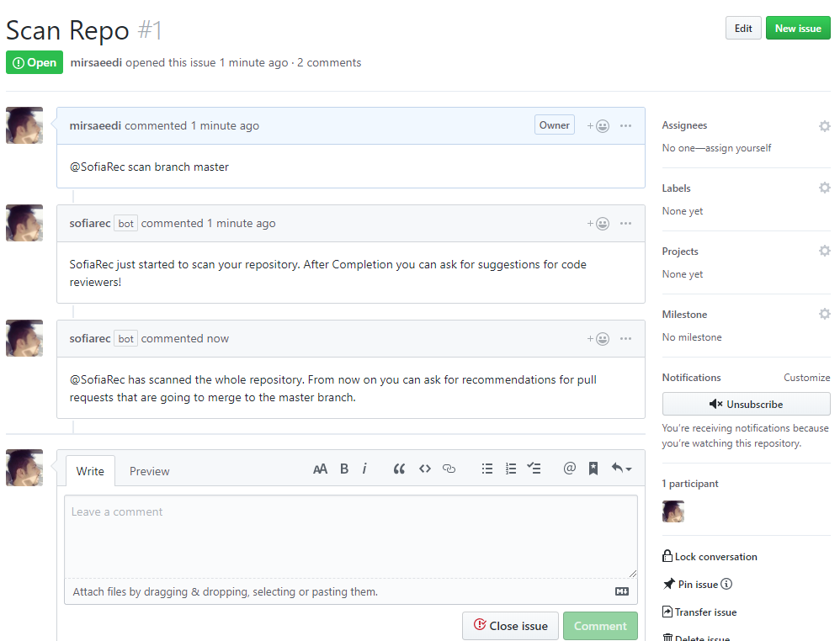Switch to the Write tab
Screen dimensions: 840x641
point(90,471)
